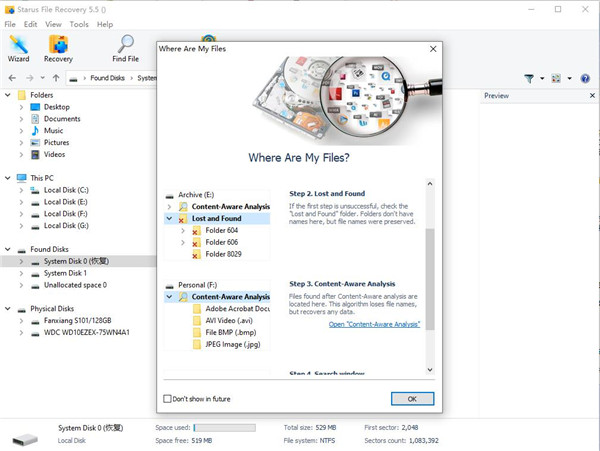Launch the Recovery toolbar button
The height and width of the screenshot is (451, 600).
pos(58,48)
